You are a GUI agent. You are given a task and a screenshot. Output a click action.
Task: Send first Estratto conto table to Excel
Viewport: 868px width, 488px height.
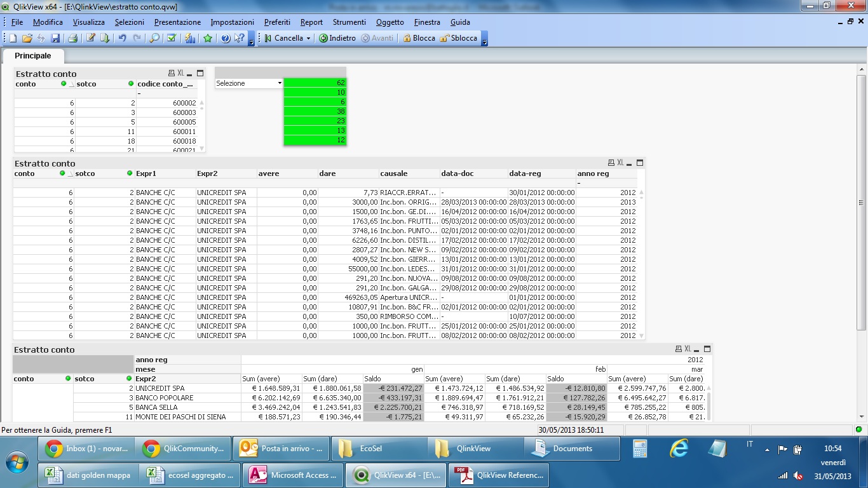[x=180, y=74]
